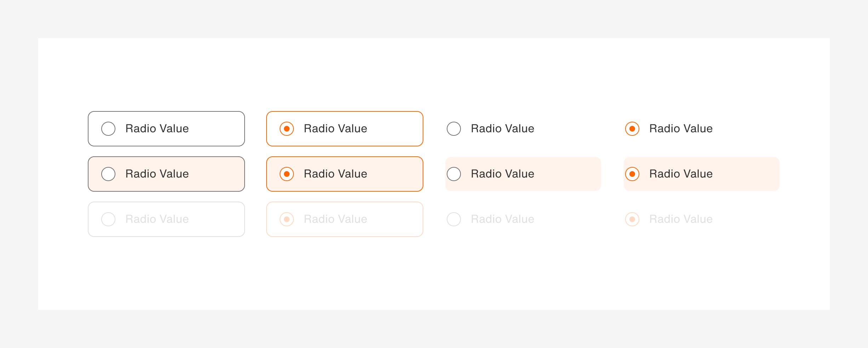
Task: Click the orange-outlined container in second column
Action: point(344,128)
